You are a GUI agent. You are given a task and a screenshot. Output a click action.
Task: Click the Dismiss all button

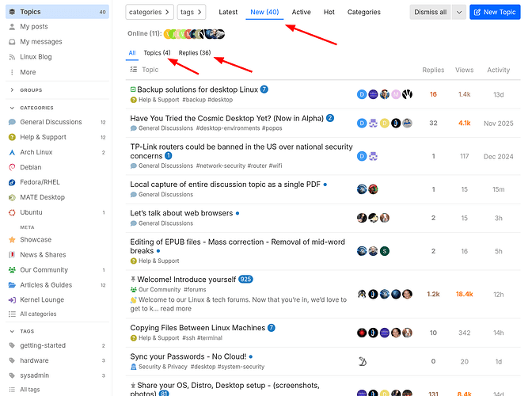[430, 12]
